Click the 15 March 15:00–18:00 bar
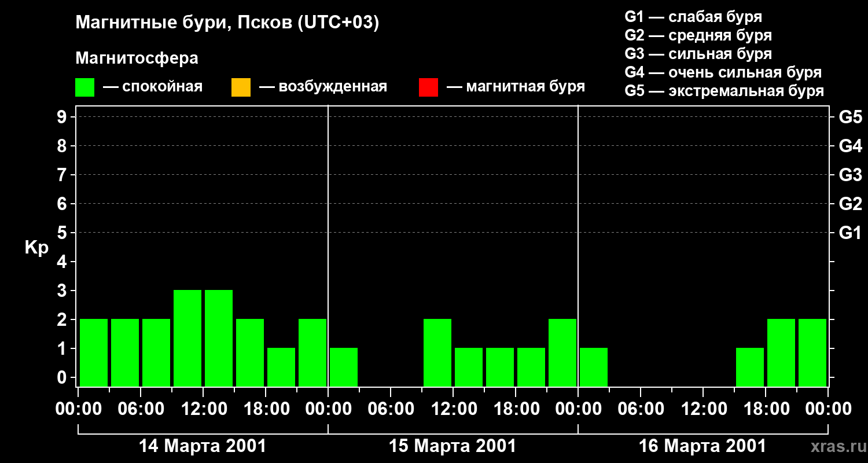The width and height of the screenshot is (868, 463). coord(500,367)
